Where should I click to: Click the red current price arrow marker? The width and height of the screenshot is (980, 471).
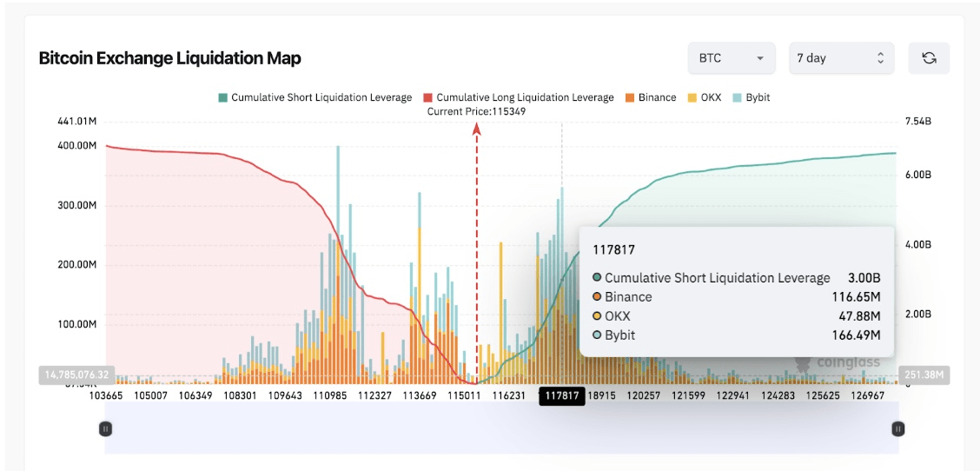[x=476, y=129]
